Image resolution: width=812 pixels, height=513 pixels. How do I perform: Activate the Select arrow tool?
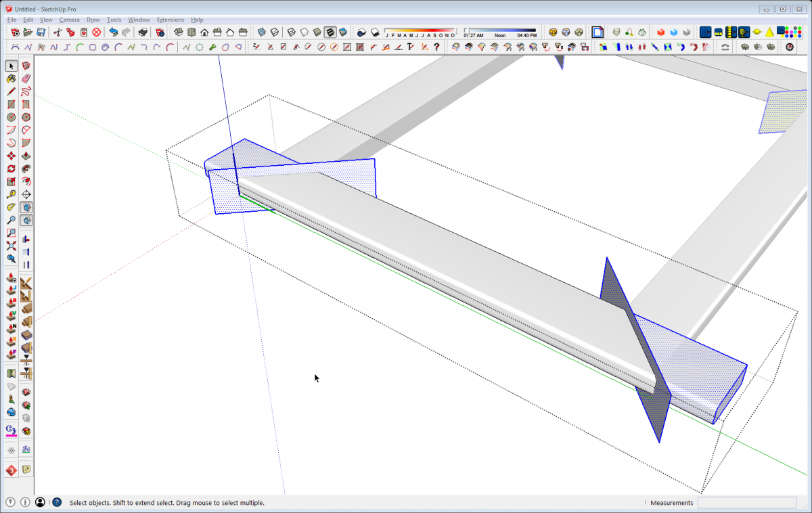(11, 66)
